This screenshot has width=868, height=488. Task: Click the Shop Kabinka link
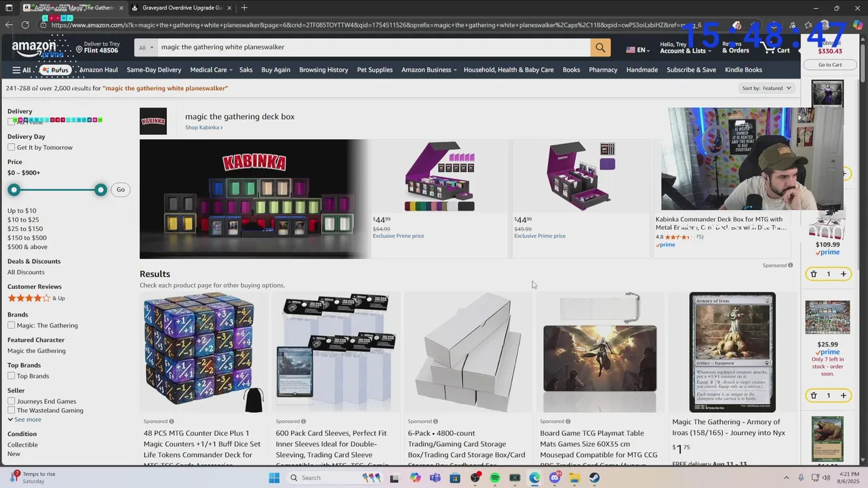coord(203,127)
